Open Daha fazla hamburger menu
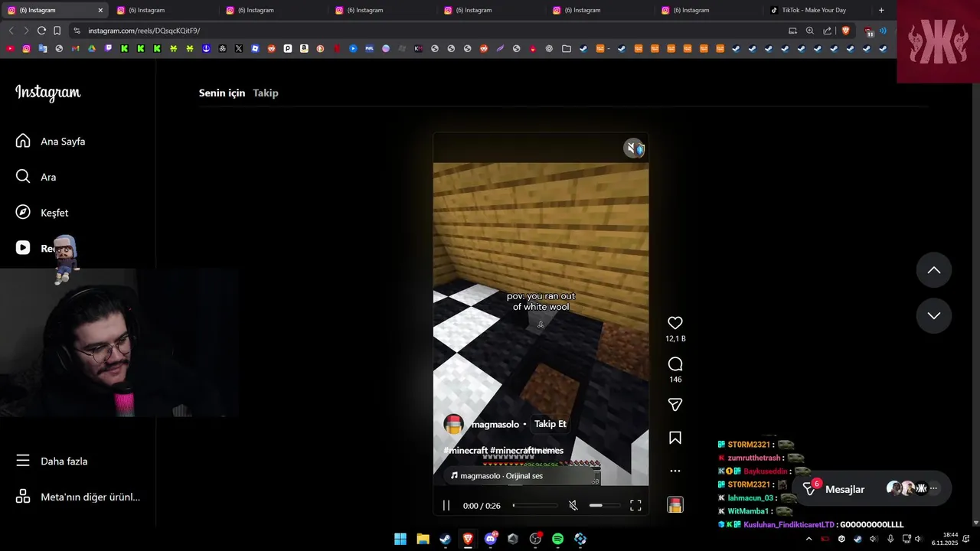Image resolution: width=980 pixels, height=551 pixels. pos(23,461)
